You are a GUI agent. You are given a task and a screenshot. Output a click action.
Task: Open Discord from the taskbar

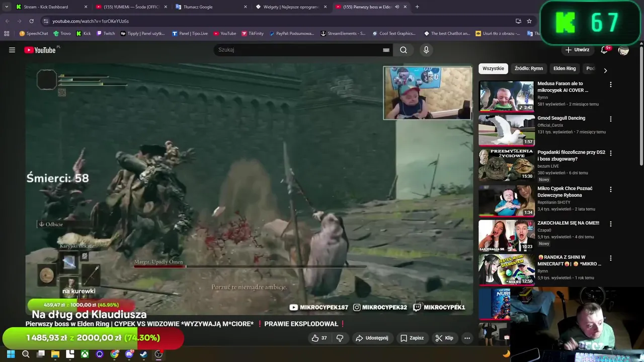129,354
